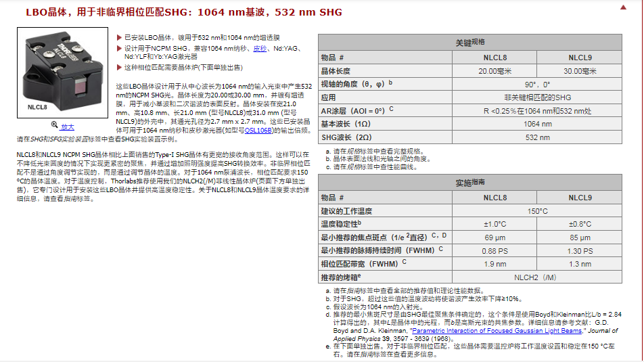
Task: Select the 关键规格 table header
Action: click(x=469, y=42)
